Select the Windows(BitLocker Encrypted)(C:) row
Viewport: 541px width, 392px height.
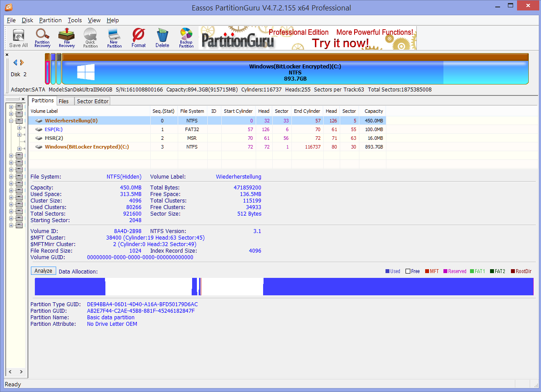pos(207,147)
